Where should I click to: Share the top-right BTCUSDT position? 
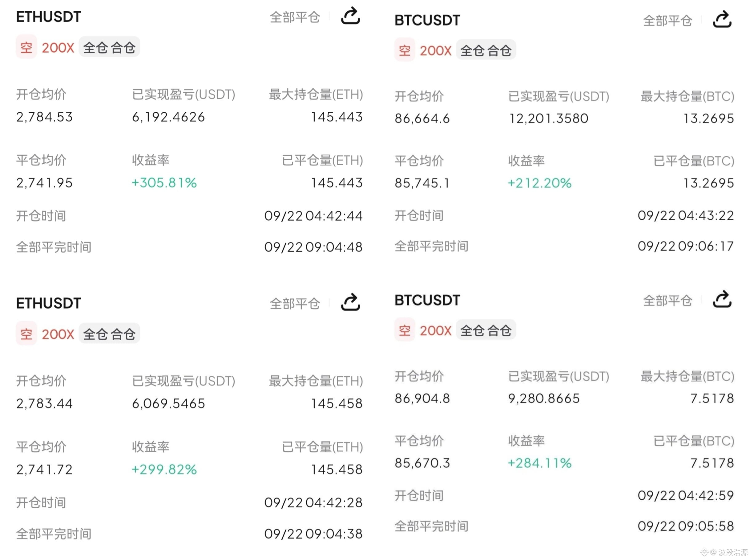722,19
